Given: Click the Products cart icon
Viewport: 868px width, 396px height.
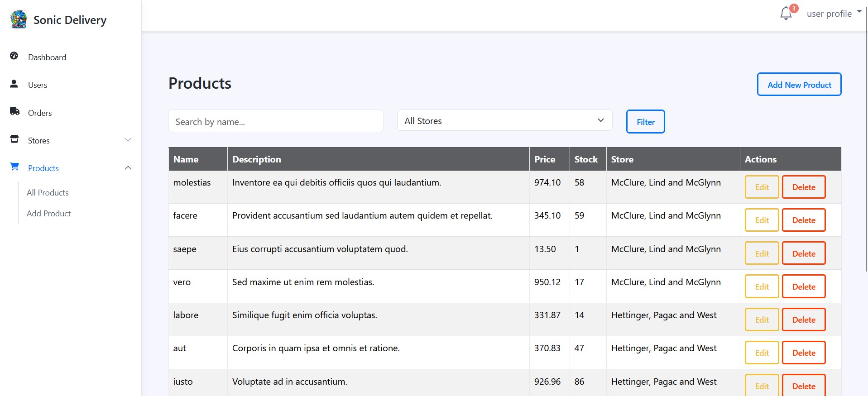Looking at the screenshot, I should pyautogui.click(x=14, y=167).
